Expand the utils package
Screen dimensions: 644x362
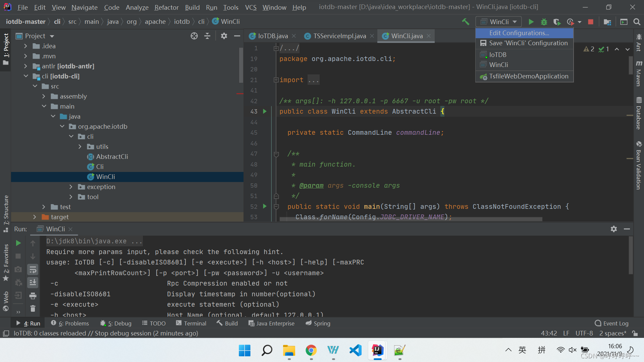coord(80,146)
